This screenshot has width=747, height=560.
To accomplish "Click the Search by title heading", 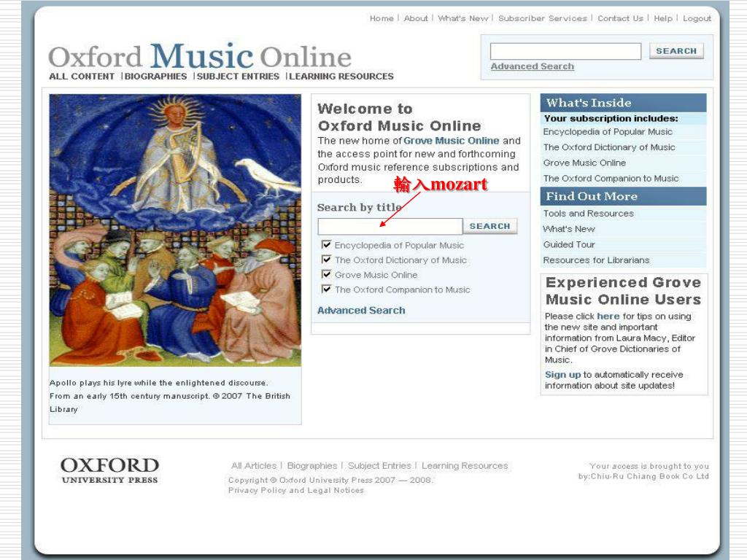I will click(359, 208).
